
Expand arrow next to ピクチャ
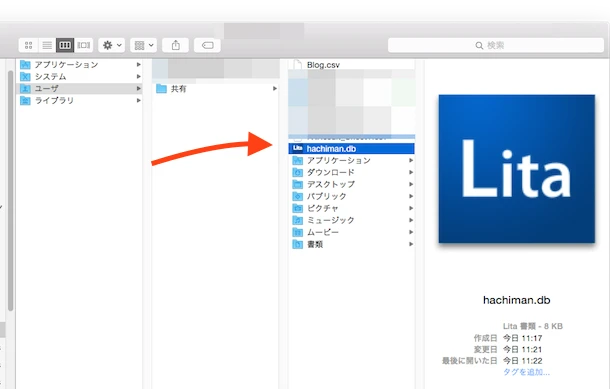411,209
